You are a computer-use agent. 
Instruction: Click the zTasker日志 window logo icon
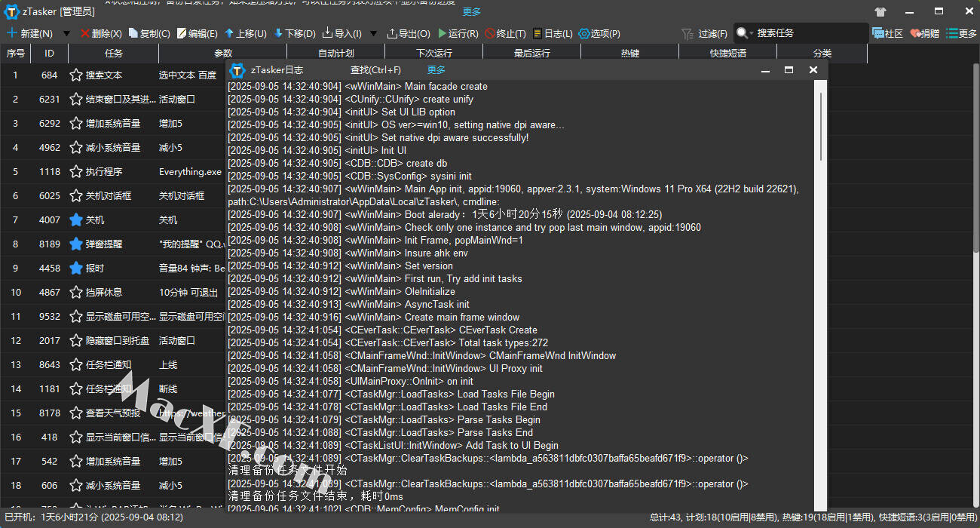click(x=237, y=70)
